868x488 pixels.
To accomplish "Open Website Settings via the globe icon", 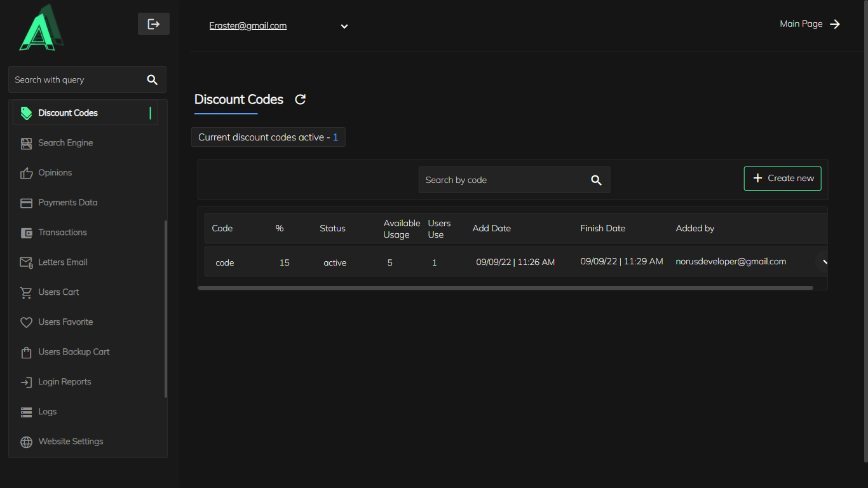I will tap(26, 442).
